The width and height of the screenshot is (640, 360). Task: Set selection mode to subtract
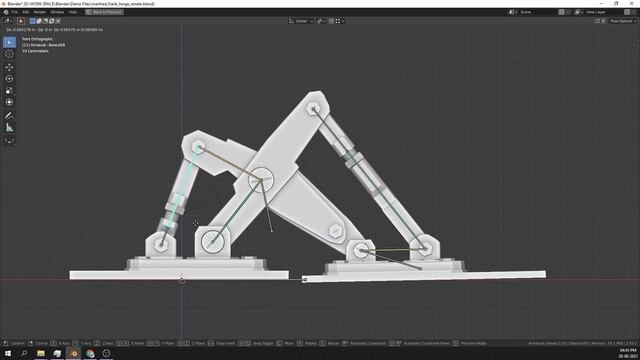point(45,21)
